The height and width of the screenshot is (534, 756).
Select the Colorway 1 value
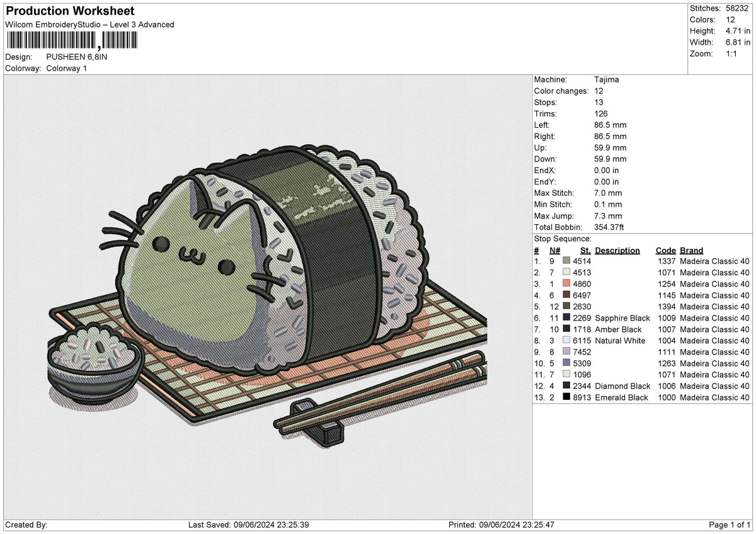tap(67, 68)
